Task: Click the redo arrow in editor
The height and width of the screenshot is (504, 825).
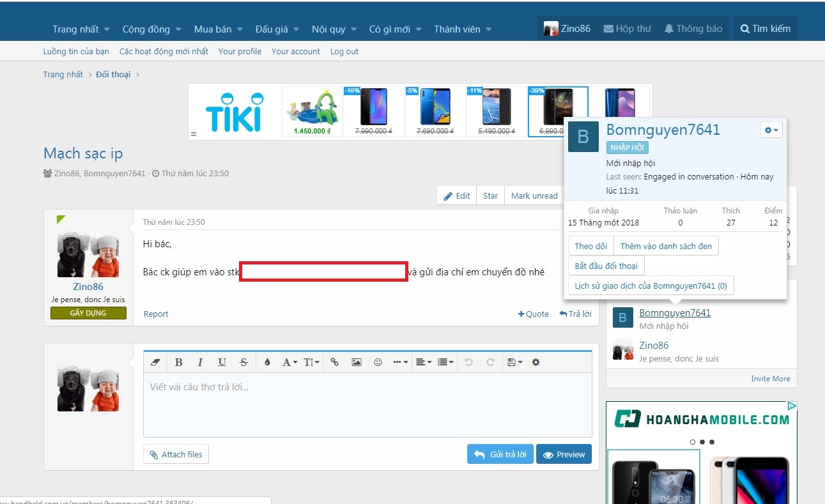Action: coord(490,362)
